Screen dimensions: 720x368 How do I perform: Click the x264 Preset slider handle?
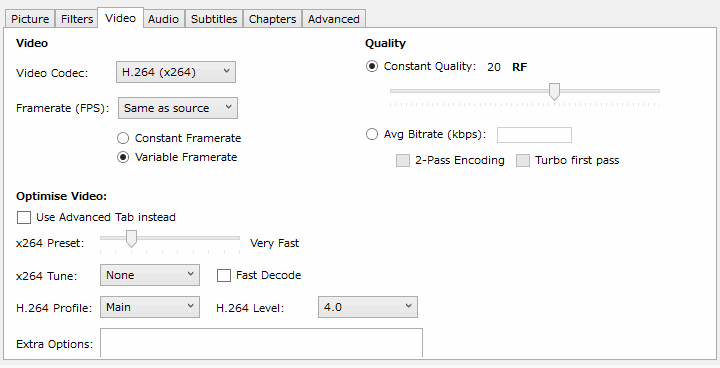point(131,239)
